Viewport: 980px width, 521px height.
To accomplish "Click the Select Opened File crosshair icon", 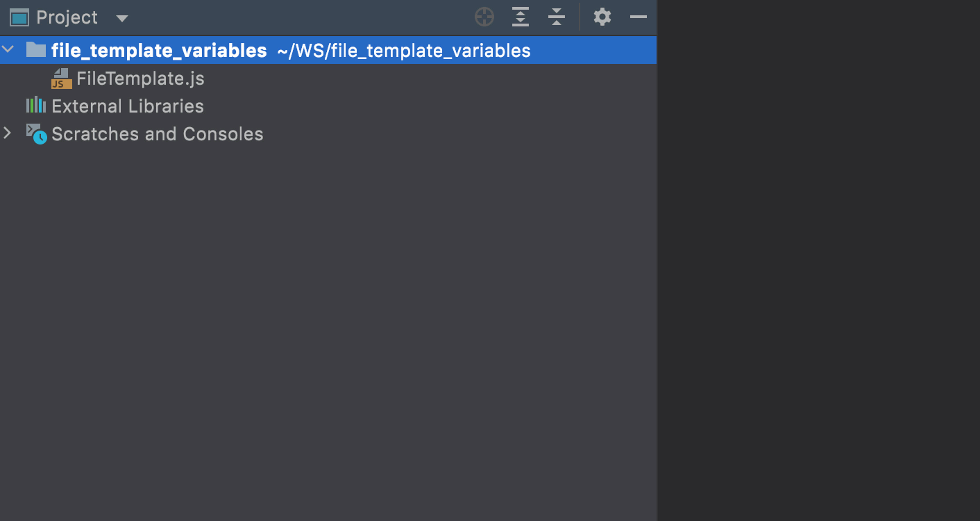I will [x=484, y=17].
